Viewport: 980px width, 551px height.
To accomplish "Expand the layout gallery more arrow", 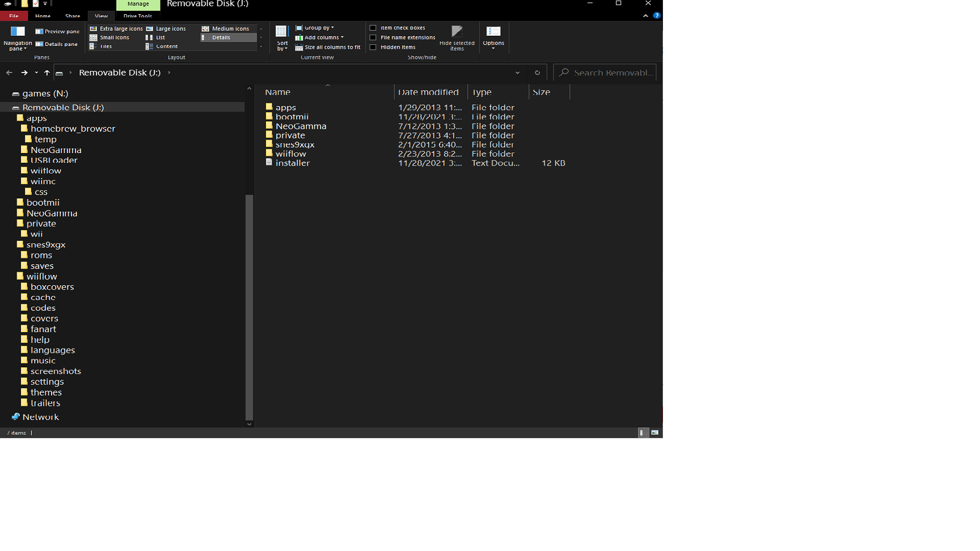I will coord(261,47).
